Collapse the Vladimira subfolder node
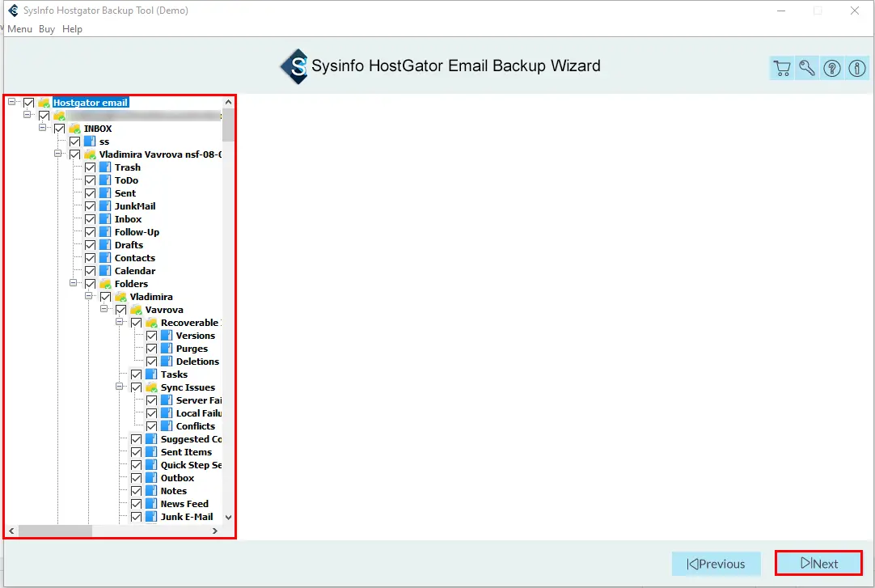The height and width of the screenshot is (588, 875). 88,296
